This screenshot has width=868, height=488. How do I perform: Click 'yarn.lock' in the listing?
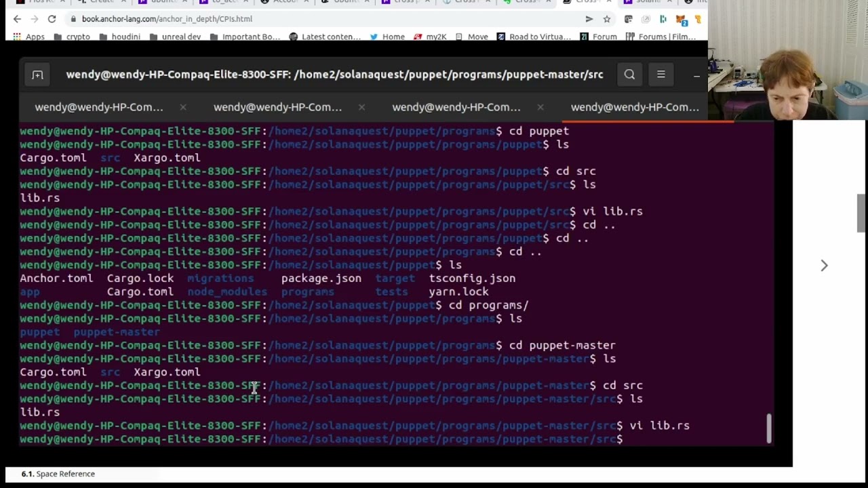[x=458, y=292]
